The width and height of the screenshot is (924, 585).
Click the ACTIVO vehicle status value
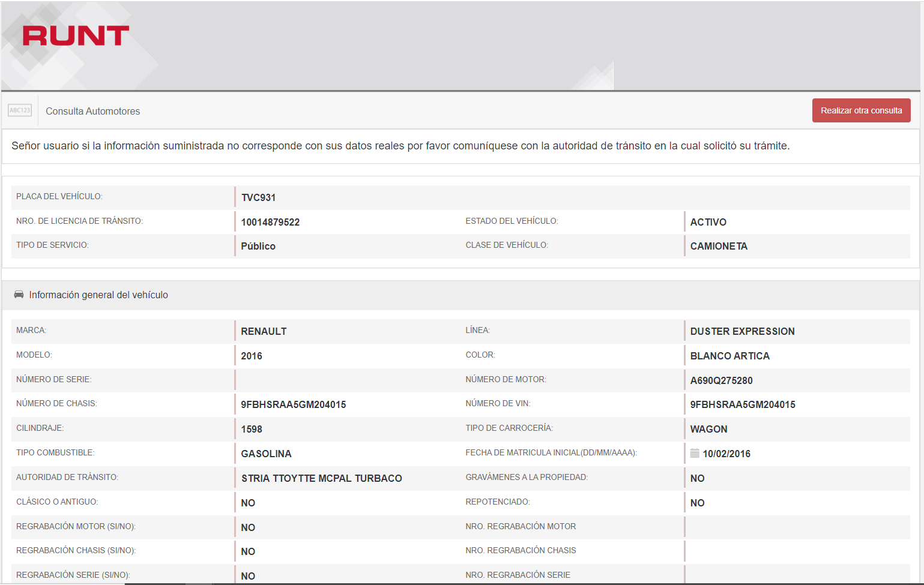click(708, 222)
